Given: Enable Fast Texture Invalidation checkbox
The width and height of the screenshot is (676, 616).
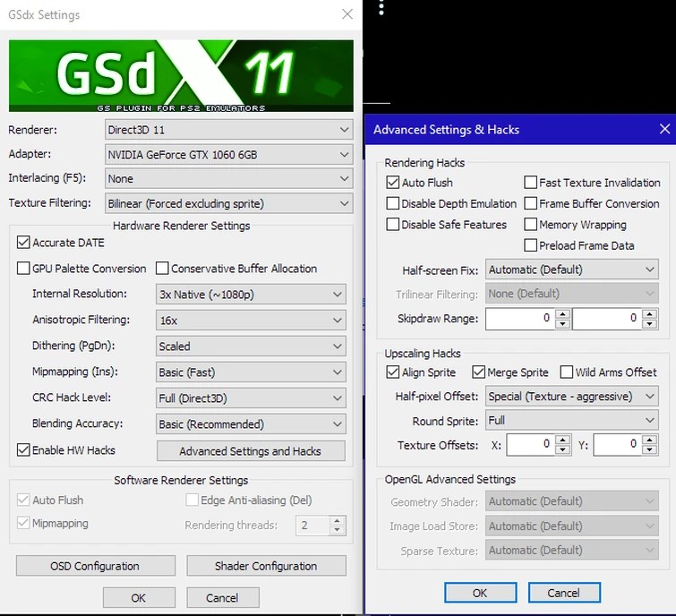Looking at the screenshot, I should pos(530,183).
